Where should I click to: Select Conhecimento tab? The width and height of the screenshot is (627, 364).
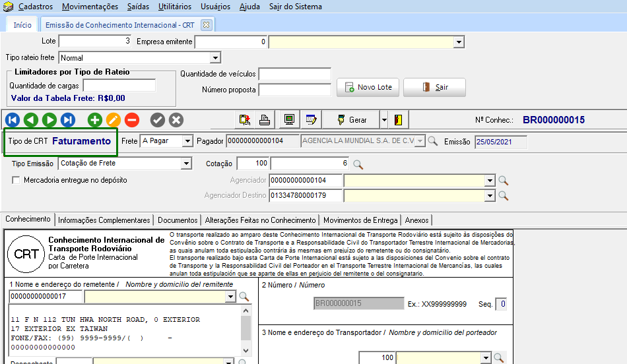[28, 219]
